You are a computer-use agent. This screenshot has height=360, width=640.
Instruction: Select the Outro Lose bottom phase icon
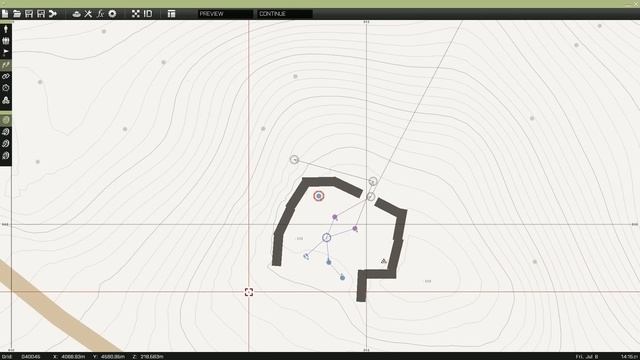[x=6, y=156]
